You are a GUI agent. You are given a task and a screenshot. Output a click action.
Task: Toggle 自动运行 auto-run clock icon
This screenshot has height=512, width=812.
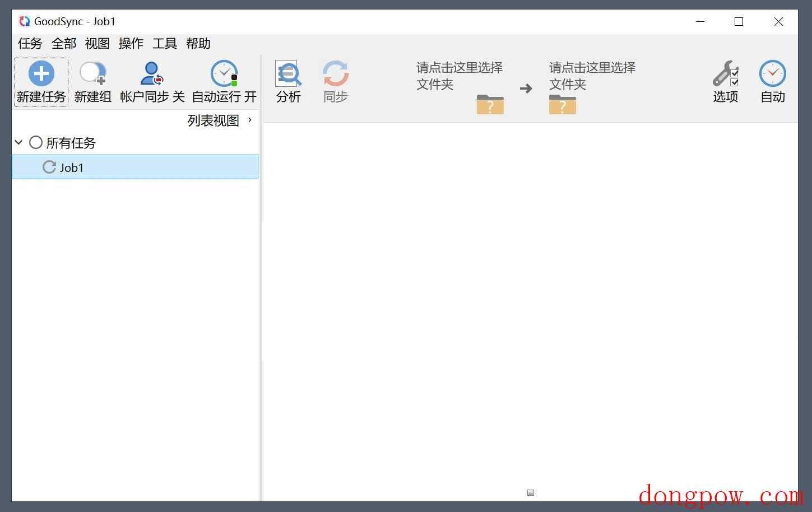click(x=224, y=73)
